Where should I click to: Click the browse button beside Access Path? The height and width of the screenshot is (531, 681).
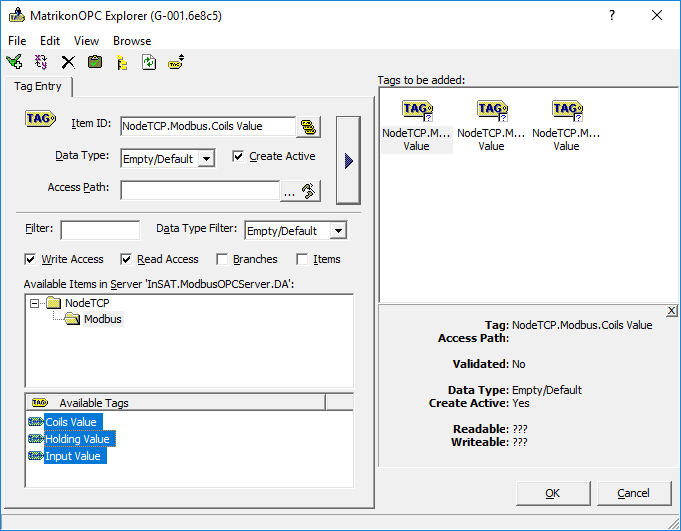coord(300,190)
